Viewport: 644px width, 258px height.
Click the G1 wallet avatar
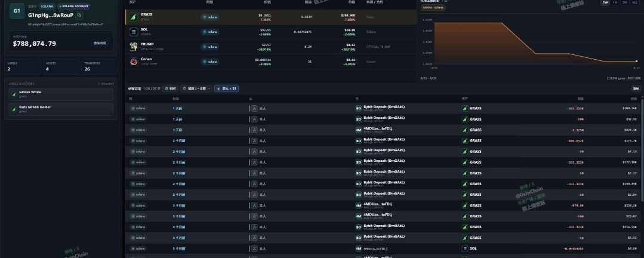click(17, 11)
